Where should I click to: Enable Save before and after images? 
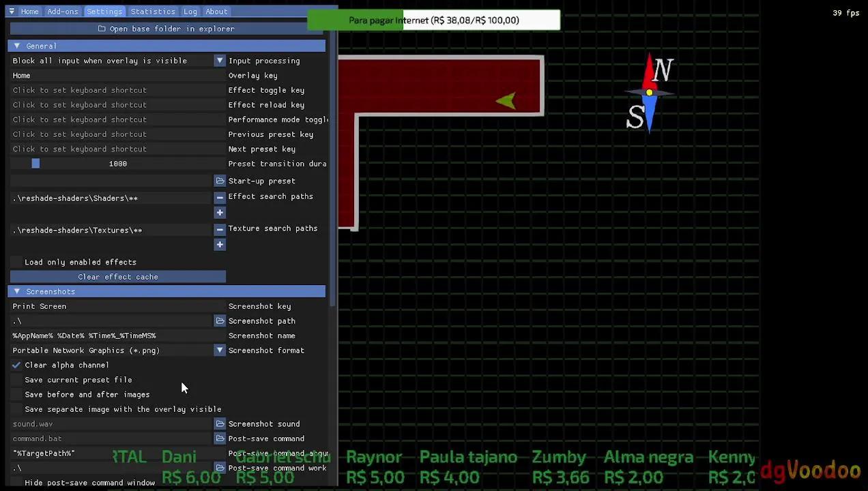17,395
